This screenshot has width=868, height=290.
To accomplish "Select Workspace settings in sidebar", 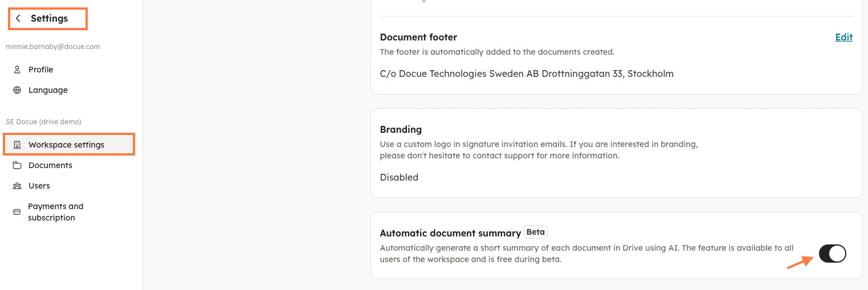I will 66,145.
